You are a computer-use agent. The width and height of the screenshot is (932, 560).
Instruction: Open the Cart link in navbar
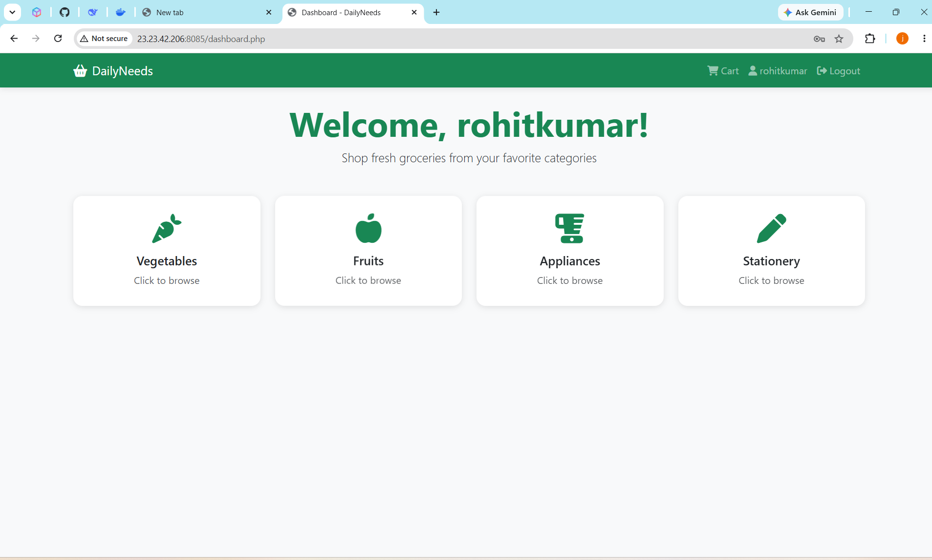click(723, 71)
